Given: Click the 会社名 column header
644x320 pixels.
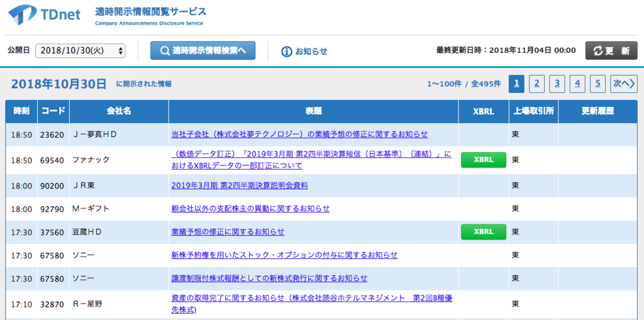Looking at the screenshot, I should point(119,111).
